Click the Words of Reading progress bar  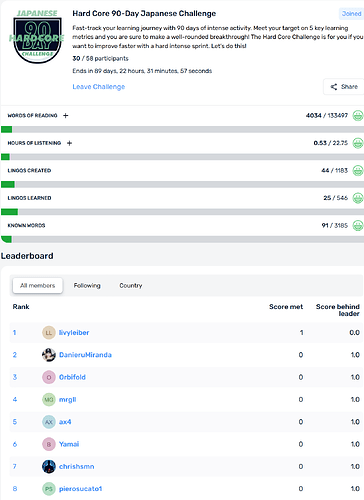pos(182,129)
